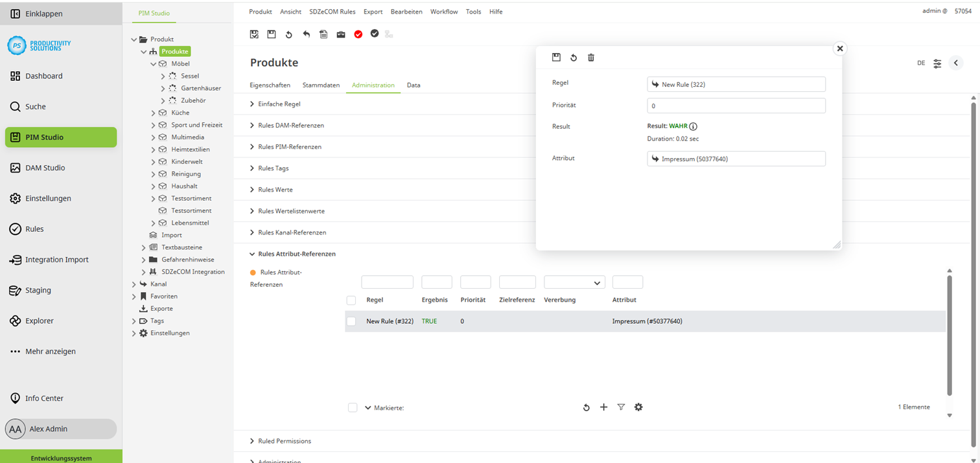Open the Vererbung filter dropdown
The image size is (980, 463).
point(574,282)
